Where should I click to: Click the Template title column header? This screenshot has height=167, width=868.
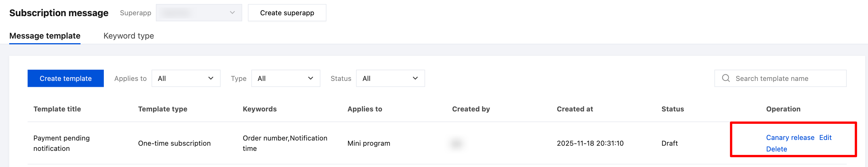tap(57, 109)
